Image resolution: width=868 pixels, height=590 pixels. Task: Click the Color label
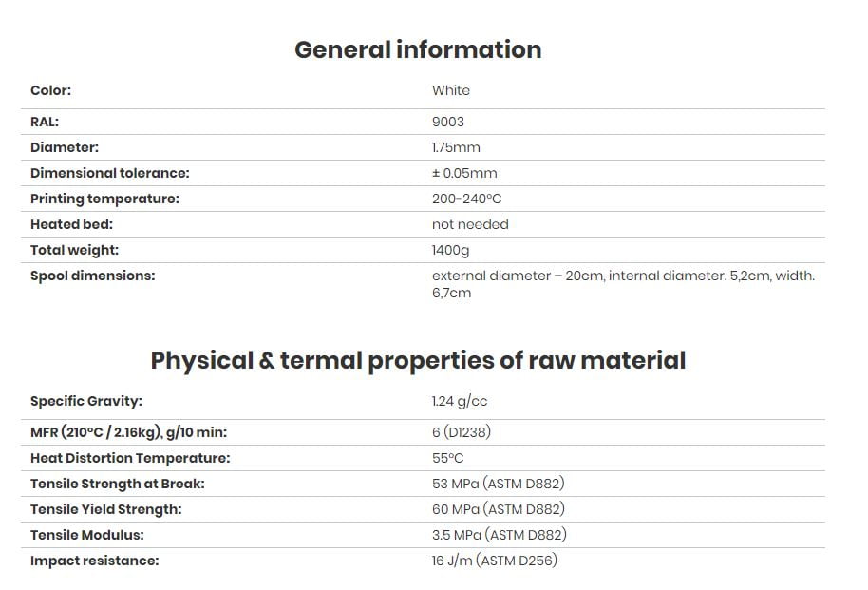50,90
